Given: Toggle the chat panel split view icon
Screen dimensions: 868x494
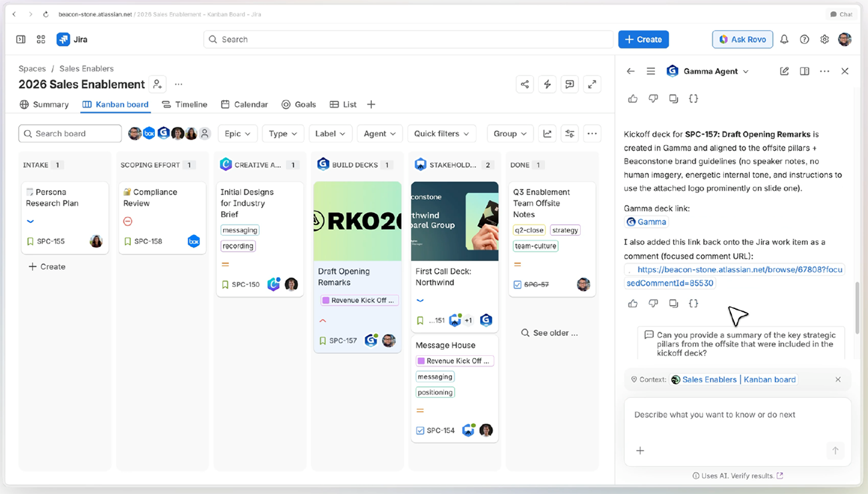Looking at the screenshot, I should coord(805,71).
